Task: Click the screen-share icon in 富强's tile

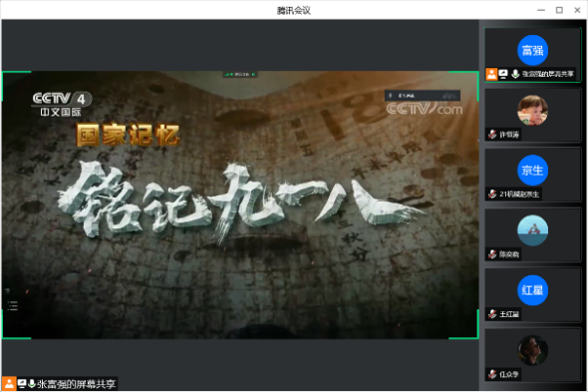Action: 503,74
